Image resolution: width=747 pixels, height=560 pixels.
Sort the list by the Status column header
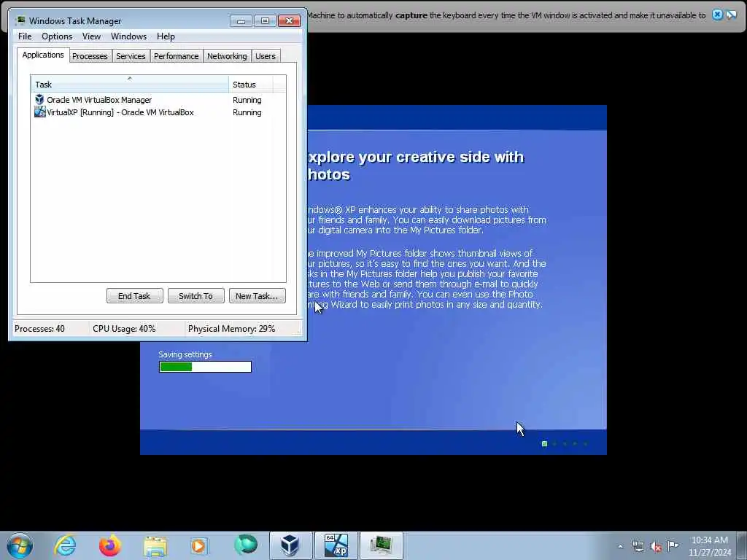pos(251,85)
